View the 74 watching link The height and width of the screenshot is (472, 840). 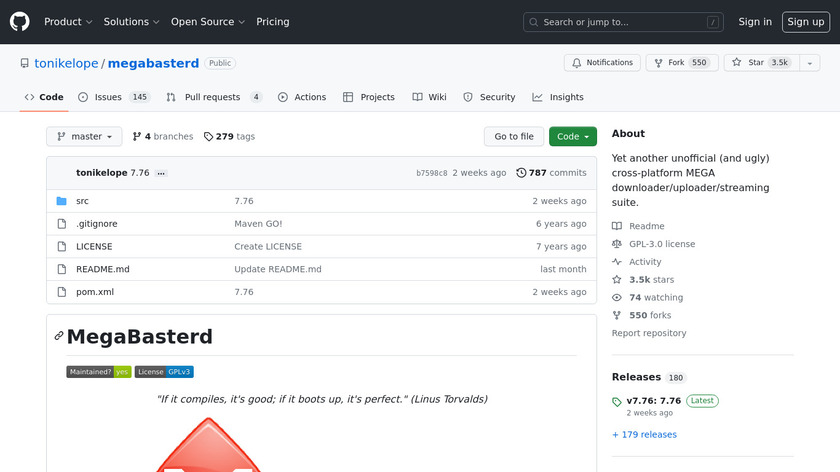[648, 297]
